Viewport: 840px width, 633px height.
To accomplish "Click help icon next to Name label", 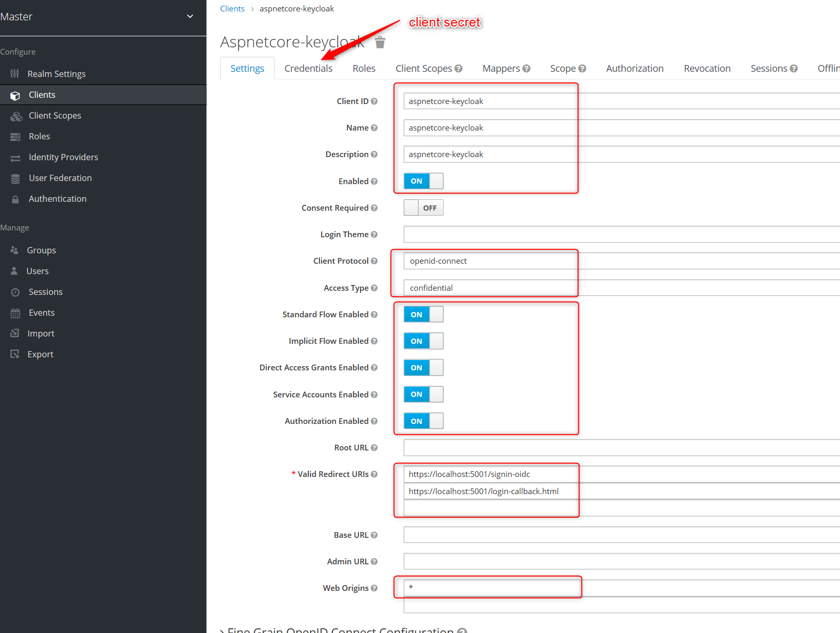I will click(374, 128).
